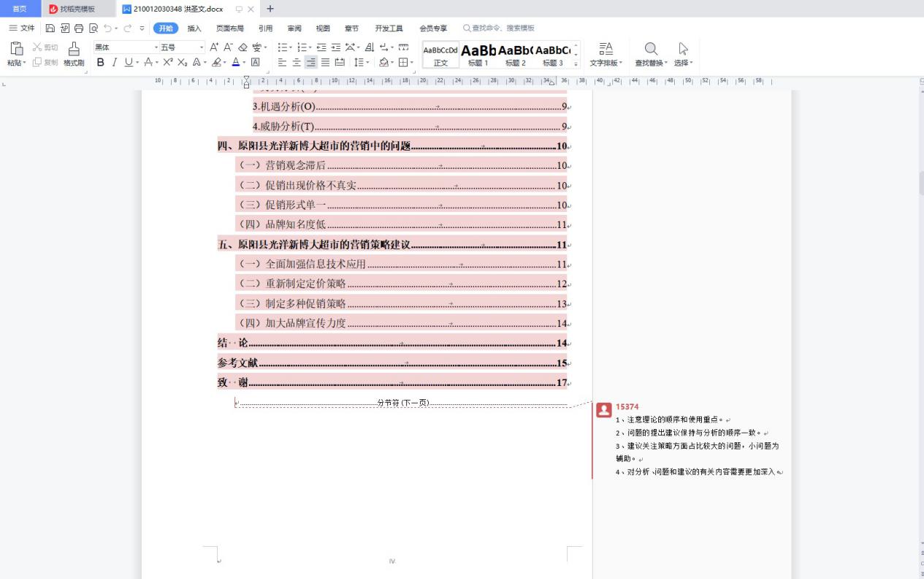Screen dimensions: 924x579
Task: Click the print icon in quick access bar
Action: point(79,29)
